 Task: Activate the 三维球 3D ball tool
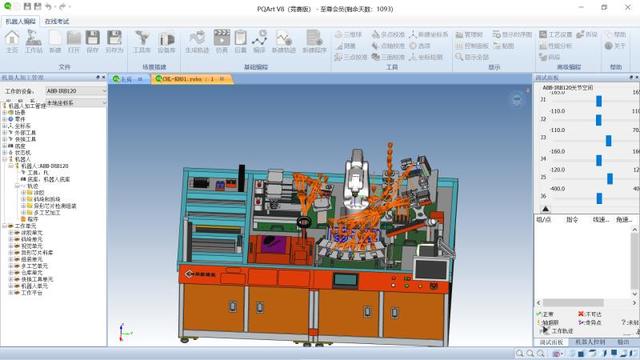click(348, 35)
